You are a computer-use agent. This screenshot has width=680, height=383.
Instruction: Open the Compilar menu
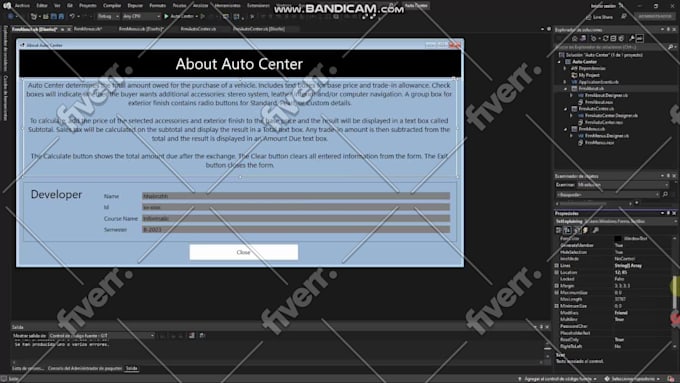tap(112, 6)
